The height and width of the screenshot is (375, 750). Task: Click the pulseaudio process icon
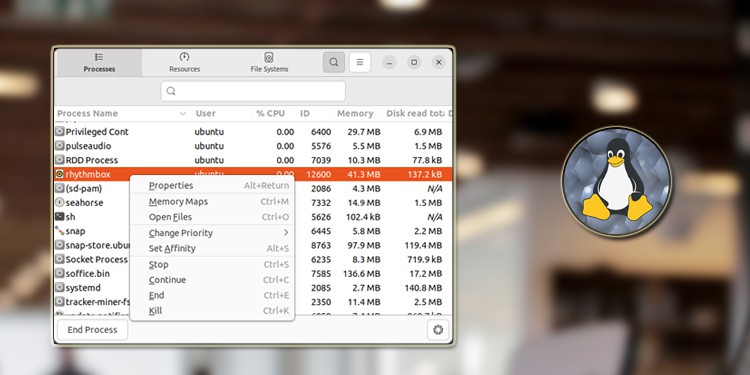(60, 146)
